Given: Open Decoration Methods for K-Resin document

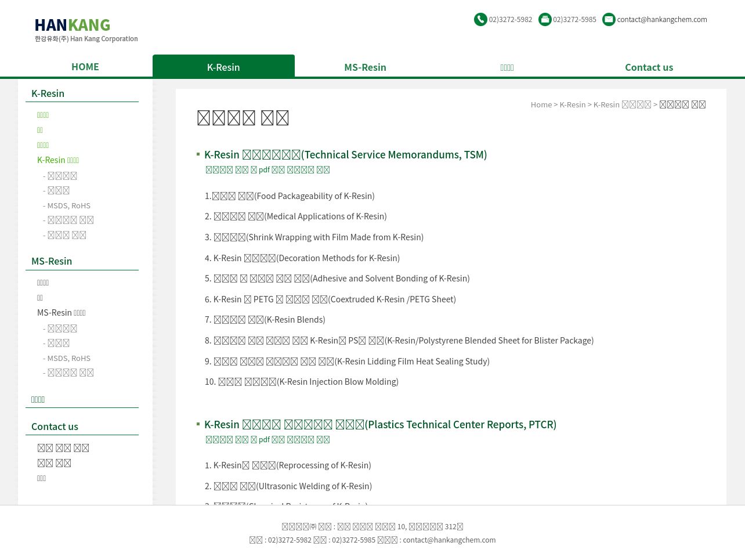Looking at the screenshot, I should click(302, 258).
